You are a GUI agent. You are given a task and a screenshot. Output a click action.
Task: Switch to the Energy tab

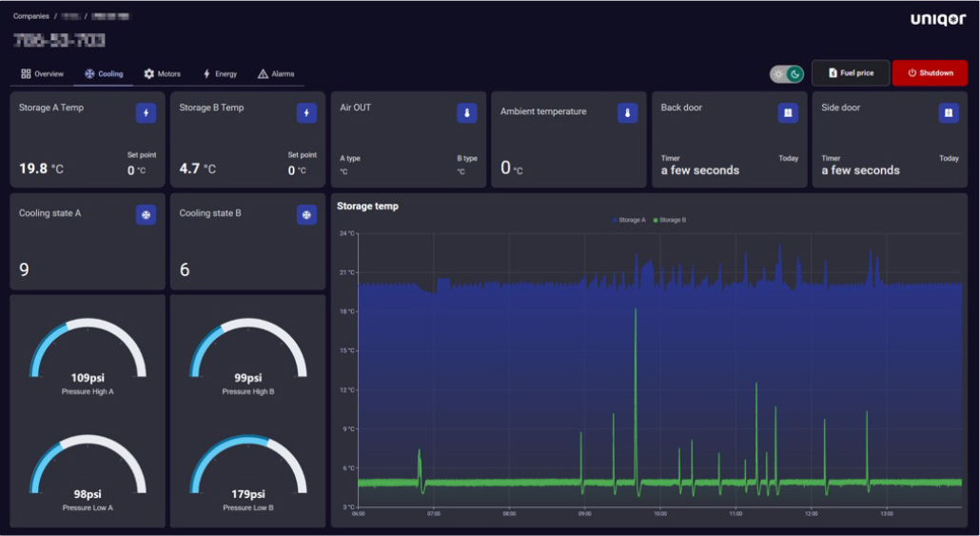point(220,74)
